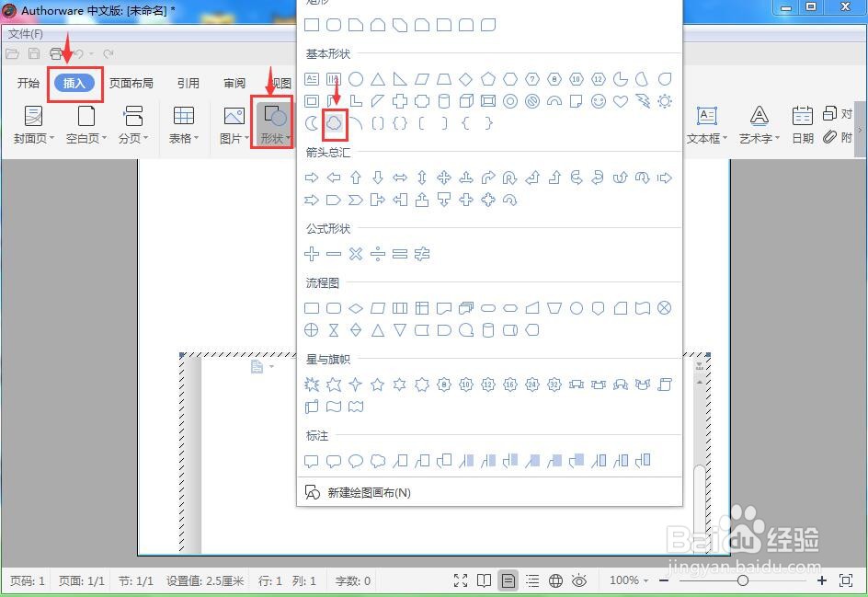This screenshot has width=868, height=597.
Task: Switch to outline view
Action: (x=532, y=580)
